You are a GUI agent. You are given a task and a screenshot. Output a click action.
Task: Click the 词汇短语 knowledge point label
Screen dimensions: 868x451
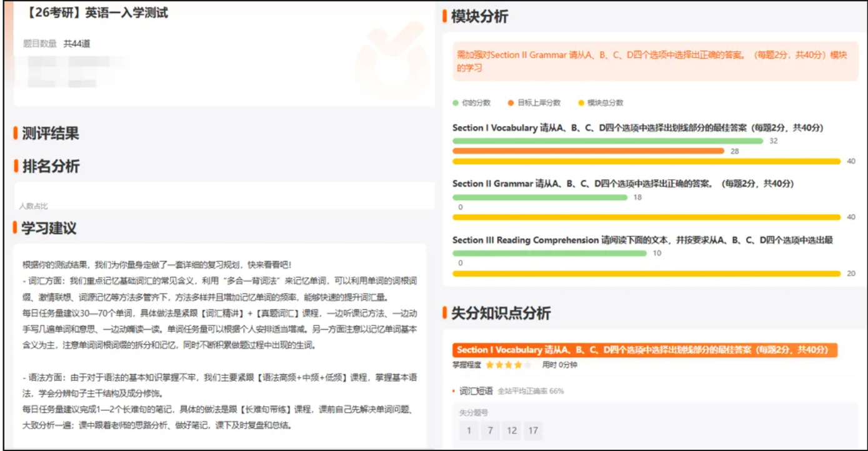tap(476, 391)
